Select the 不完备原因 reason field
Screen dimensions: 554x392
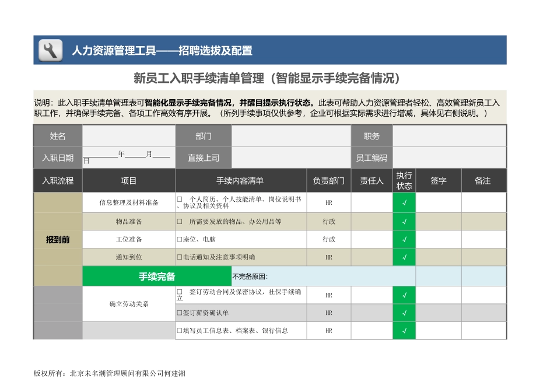click(x=323, y=276)
